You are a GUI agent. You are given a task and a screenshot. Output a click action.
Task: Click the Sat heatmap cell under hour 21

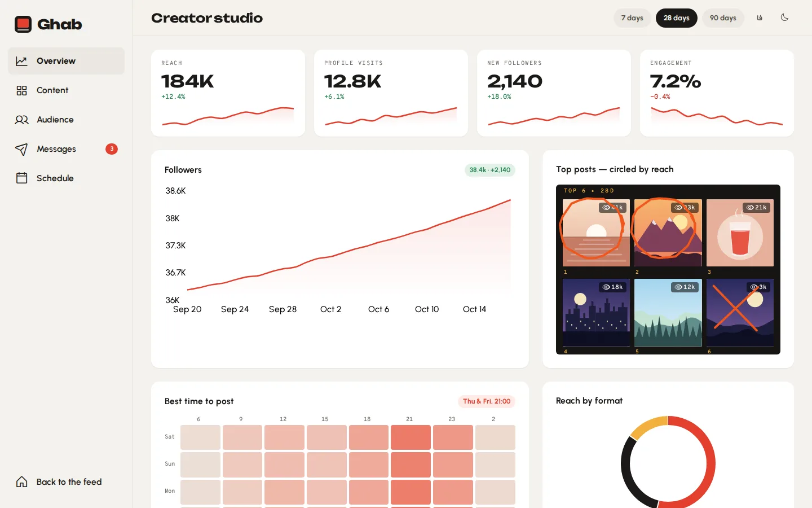(411, 437)
